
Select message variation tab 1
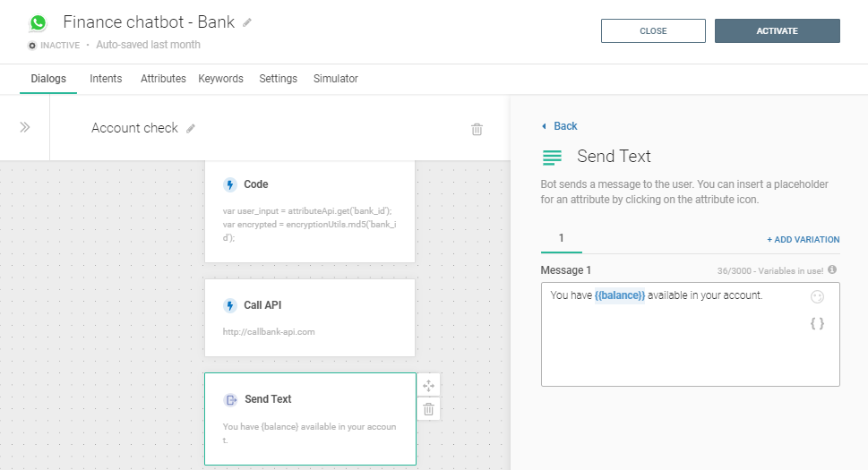point(562,239)
